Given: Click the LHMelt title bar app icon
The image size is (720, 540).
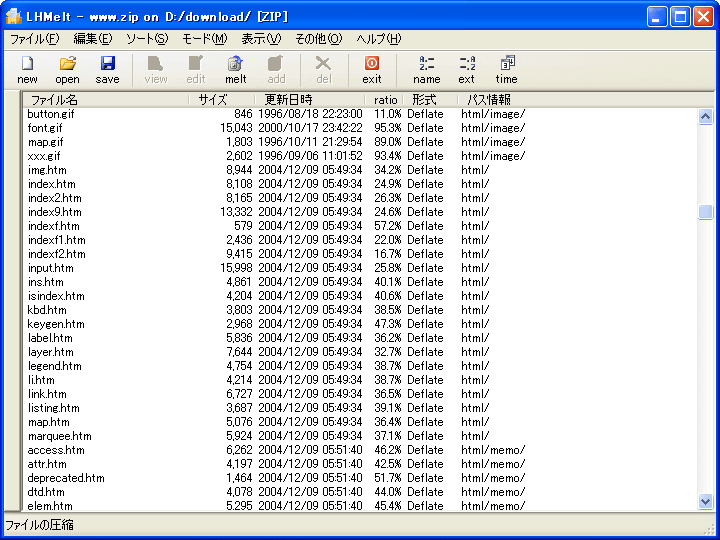Looking at the screenshot, I should [x=14, y=17].
